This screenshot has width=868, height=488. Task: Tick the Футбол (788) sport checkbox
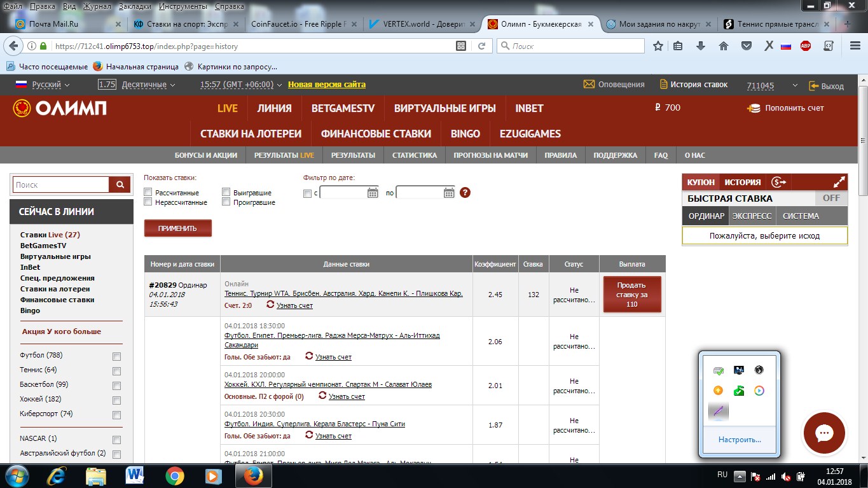pyautogui.click(x=116, y=356)
